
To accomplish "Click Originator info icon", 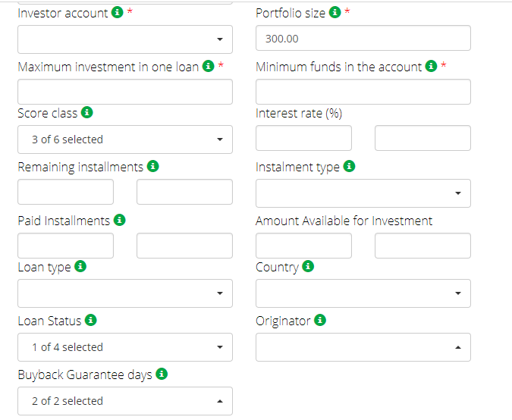I will 320,321.
